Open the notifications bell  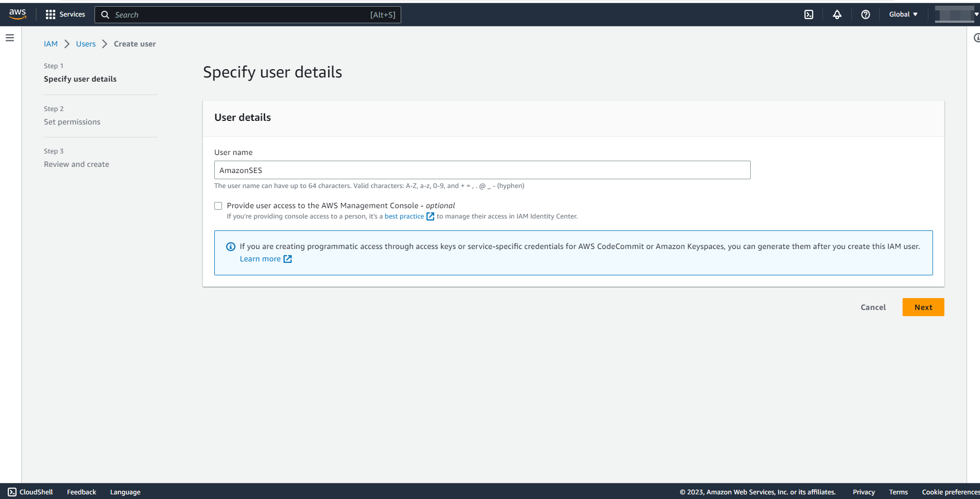coord(837,14)
